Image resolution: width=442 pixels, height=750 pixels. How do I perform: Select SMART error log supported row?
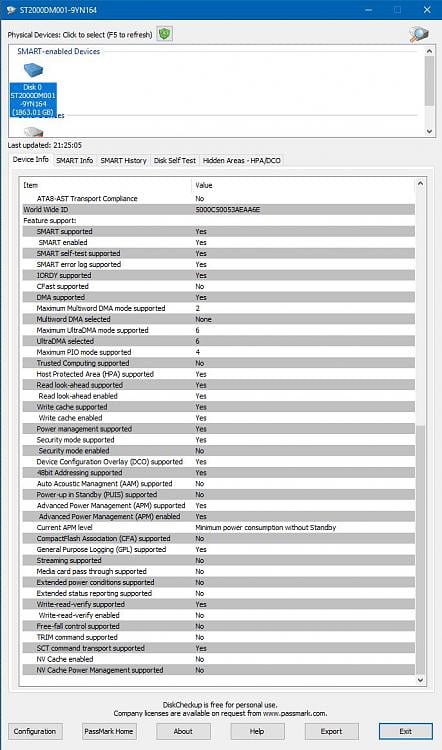point(218,265)
